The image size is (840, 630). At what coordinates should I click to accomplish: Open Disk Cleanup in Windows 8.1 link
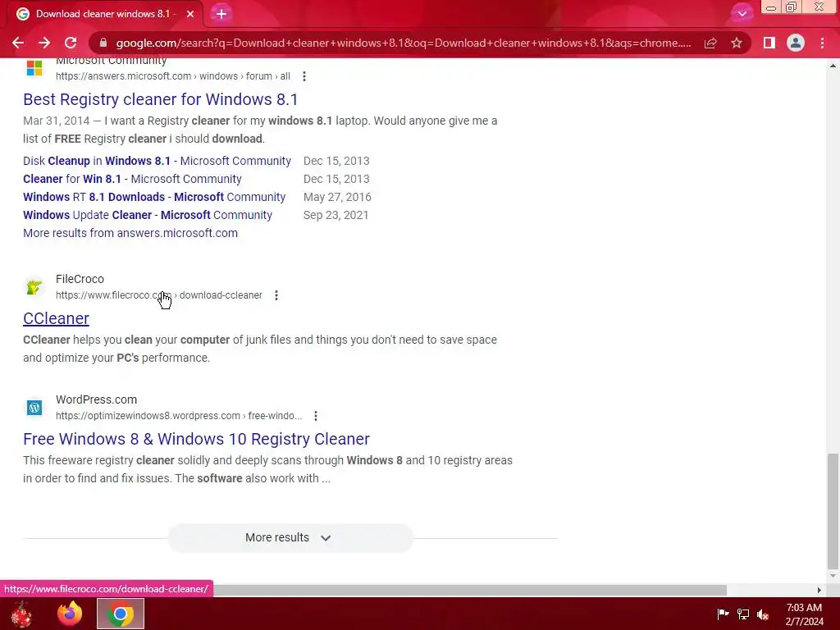pos(157,161)
